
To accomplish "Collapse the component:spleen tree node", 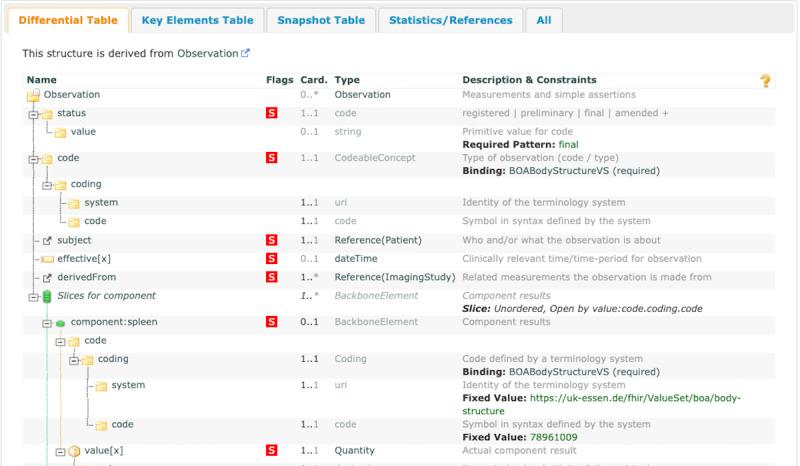I will tap(46, 322).
